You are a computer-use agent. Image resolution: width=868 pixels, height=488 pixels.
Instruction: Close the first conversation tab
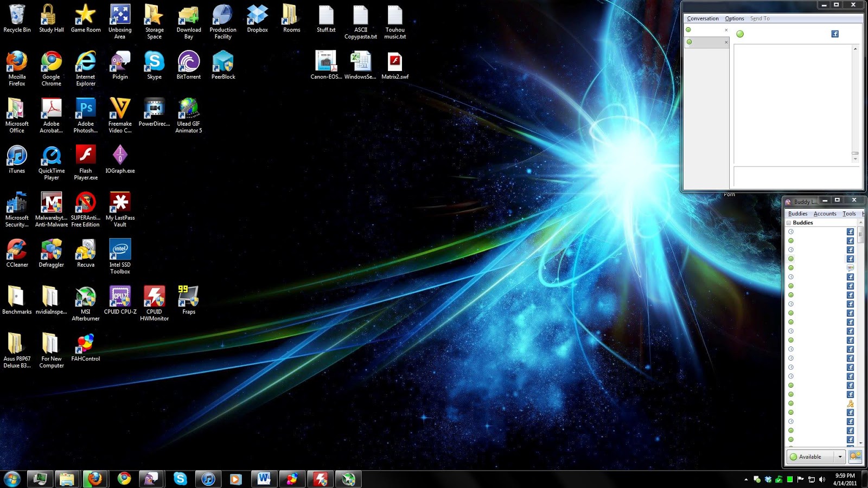pos(726,30)
